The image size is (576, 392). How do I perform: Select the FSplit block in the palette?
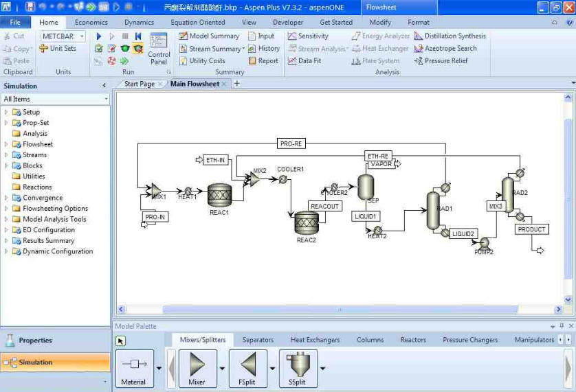point(247,368)
